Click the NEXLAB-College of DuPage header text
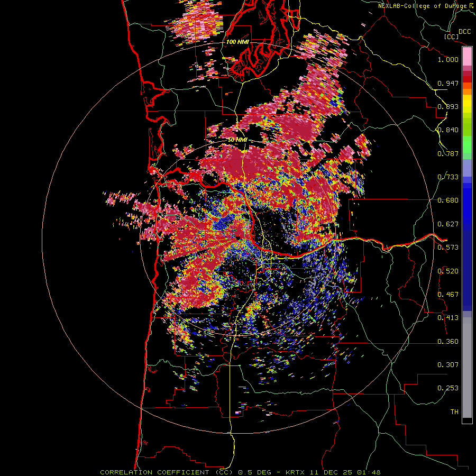The width and height of the screenshot is (476, 476). 425,6
